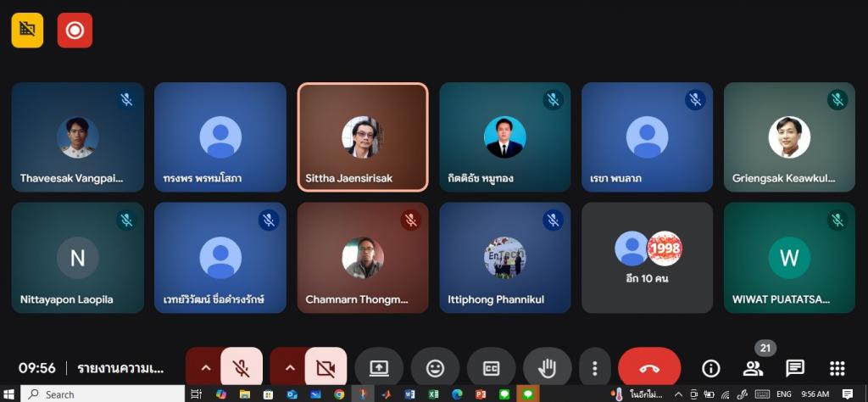Open the three-dot more options menu

pos(595,368)
